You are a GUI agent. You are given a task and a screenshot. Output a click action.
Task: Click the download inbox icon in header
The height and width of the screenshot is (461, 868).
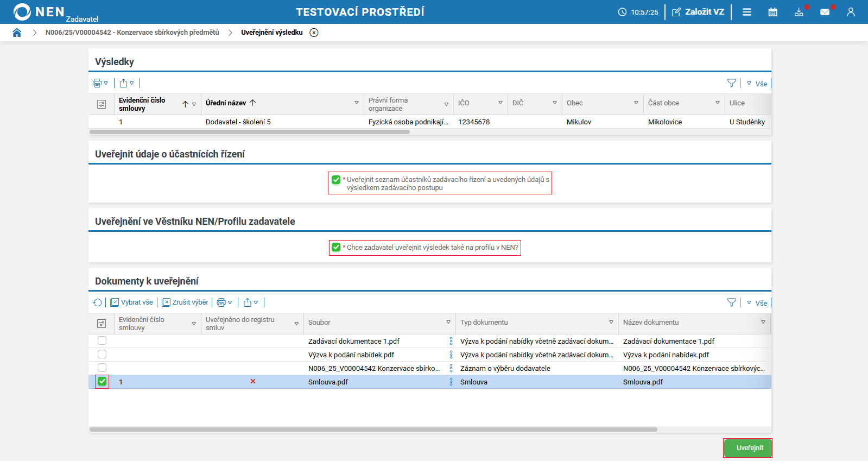pos(799,12)
